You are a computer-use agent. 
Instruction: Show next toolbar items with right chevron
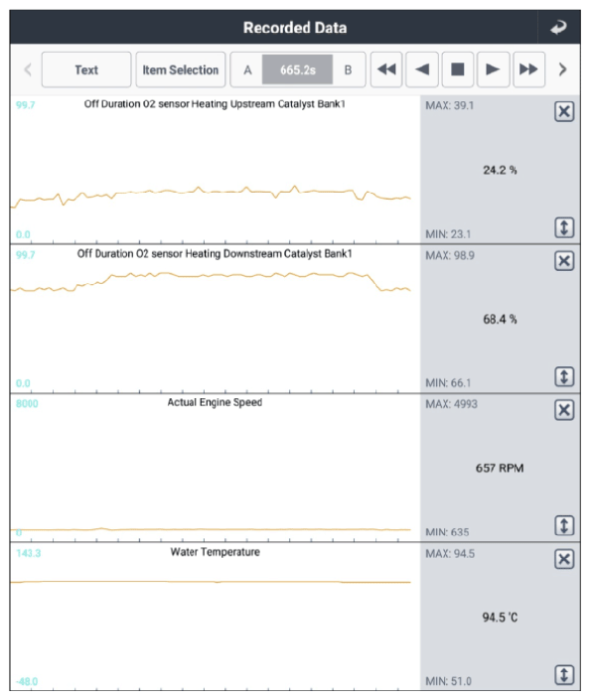(x=563, y=70)
